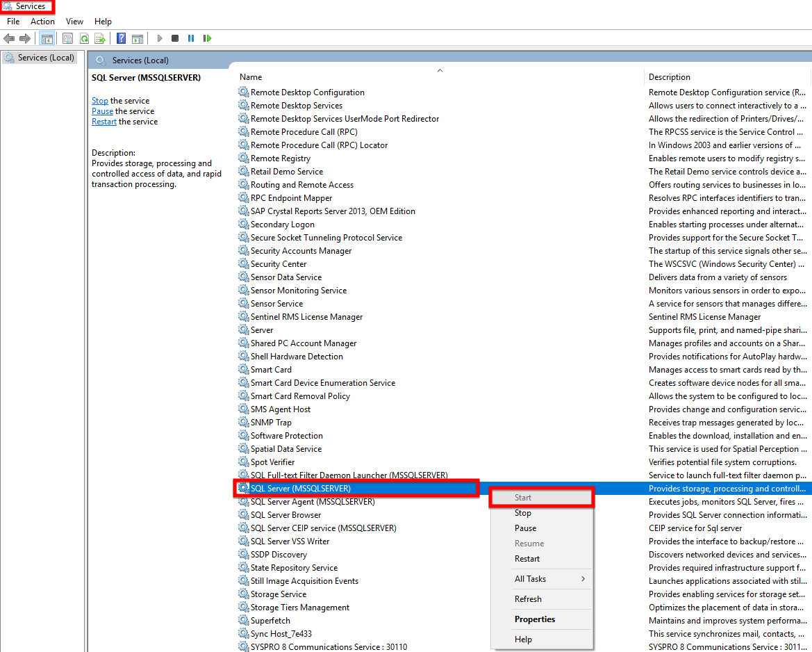Open the Action menu

[x=42, y=22]
